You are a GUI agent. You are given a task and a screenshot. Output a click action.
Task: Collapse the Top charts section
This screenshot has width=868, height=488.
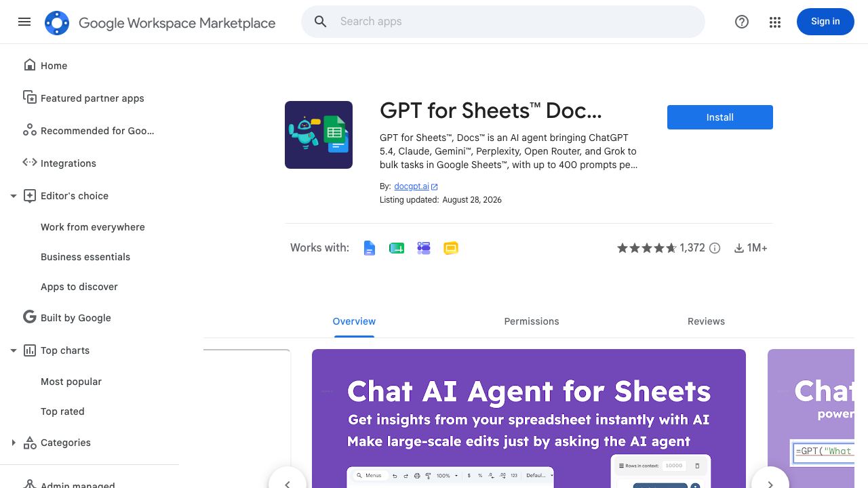click(13, 350)
